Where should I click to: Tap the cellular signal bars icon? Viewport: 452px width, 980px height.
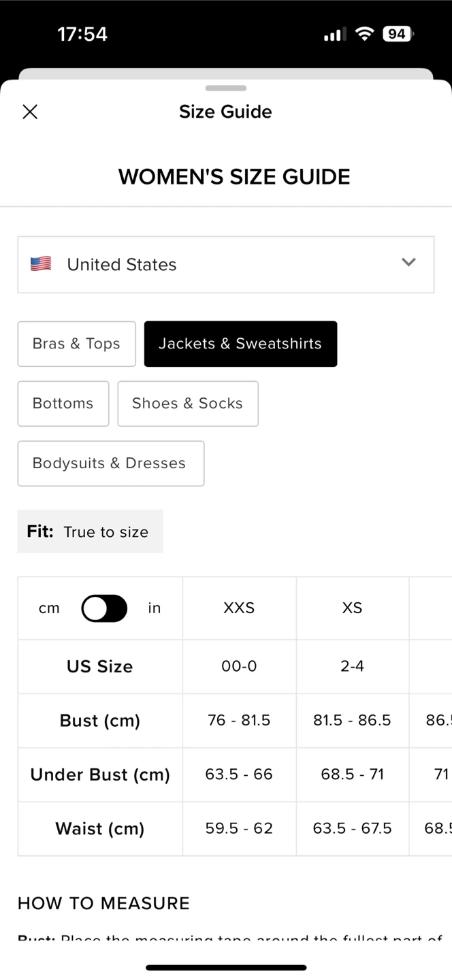point(334,34)
